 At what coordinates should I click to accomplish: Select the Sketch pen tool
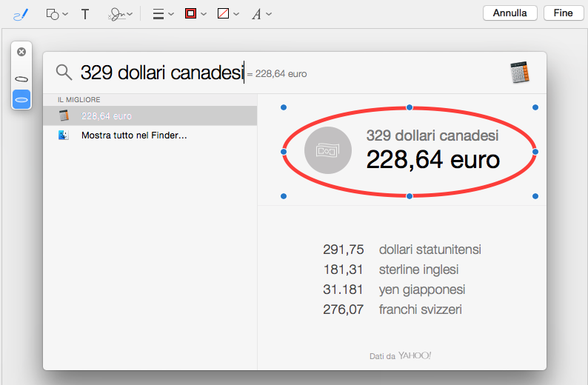pos(20,14)
